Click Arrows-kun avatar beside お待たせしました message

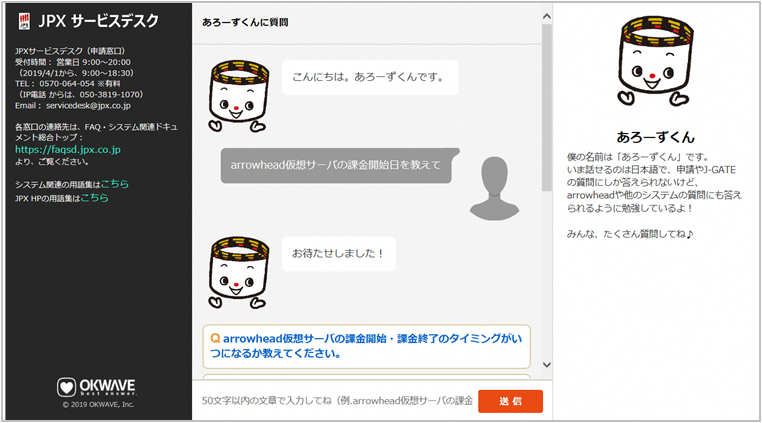[x=239, y=273]
